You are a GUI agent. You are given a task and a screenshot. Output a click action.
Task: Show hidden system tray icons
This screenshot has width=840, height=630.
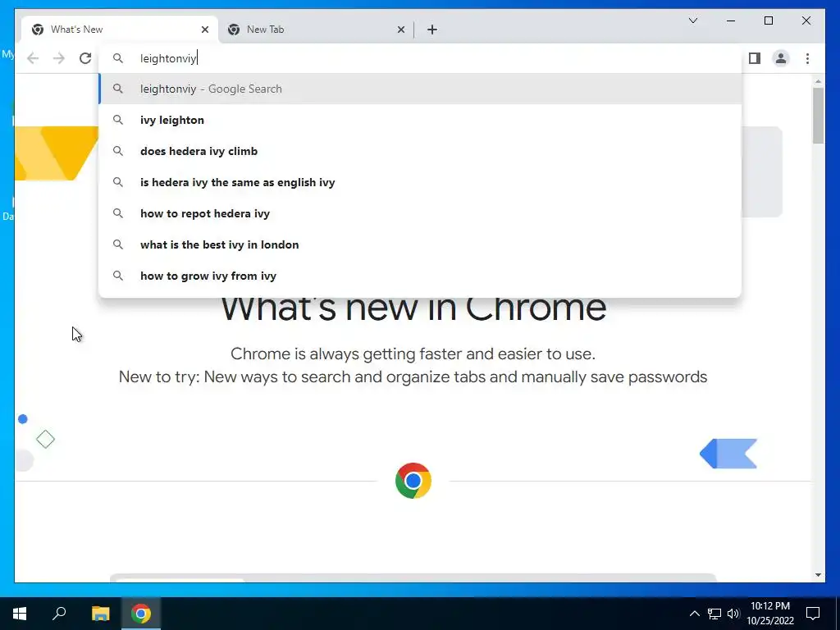pyautogui.click(x=694, y=614)
